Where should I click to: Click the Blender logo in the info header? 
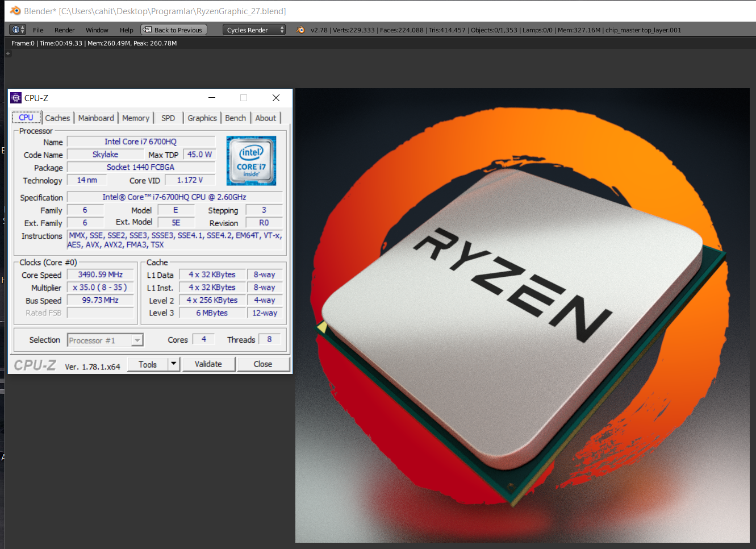tap(300, 30)
